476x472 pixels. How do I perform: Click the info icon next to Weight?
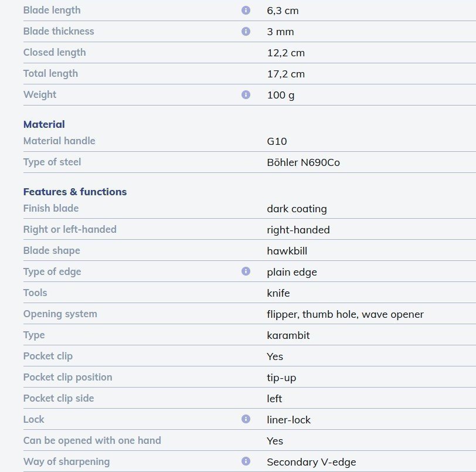tap(246, 95)
